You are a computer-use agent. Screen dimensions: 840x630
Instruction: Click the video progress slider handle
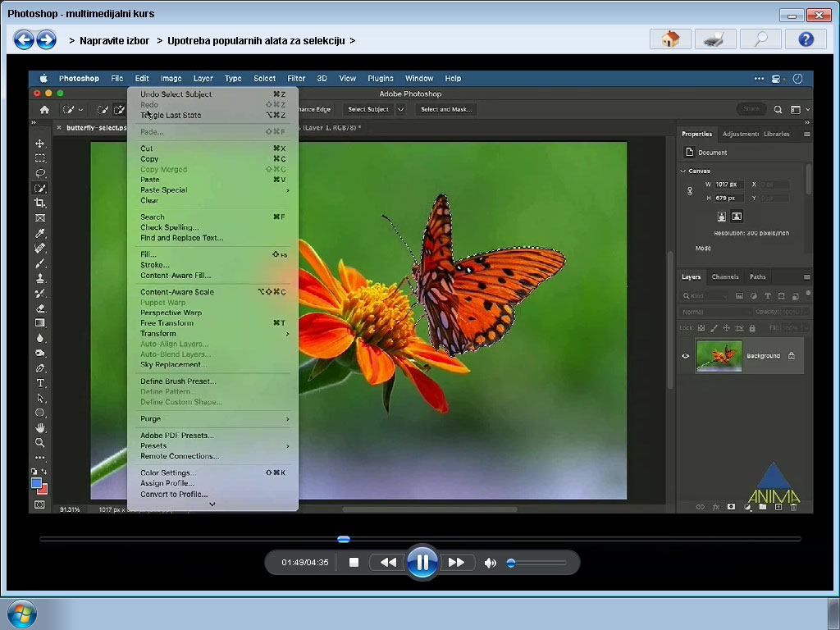tap(344, 539)
